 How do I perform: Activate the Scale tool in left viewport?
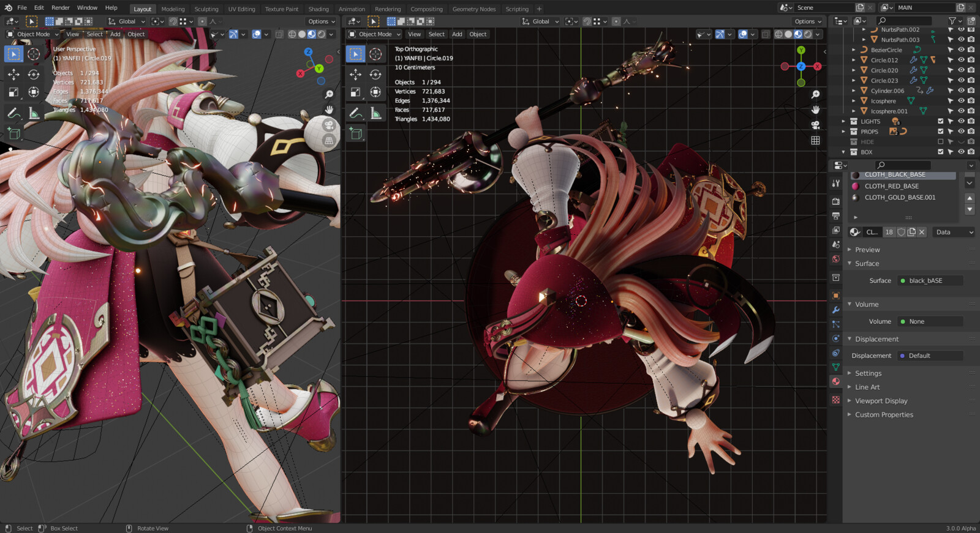(x=13, y=92)
